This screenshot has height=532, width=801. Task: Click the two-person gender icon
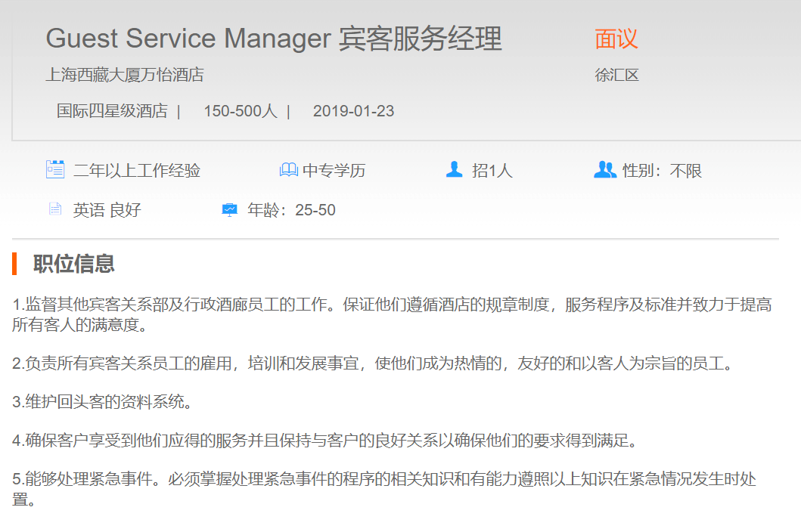pos(605,170)
